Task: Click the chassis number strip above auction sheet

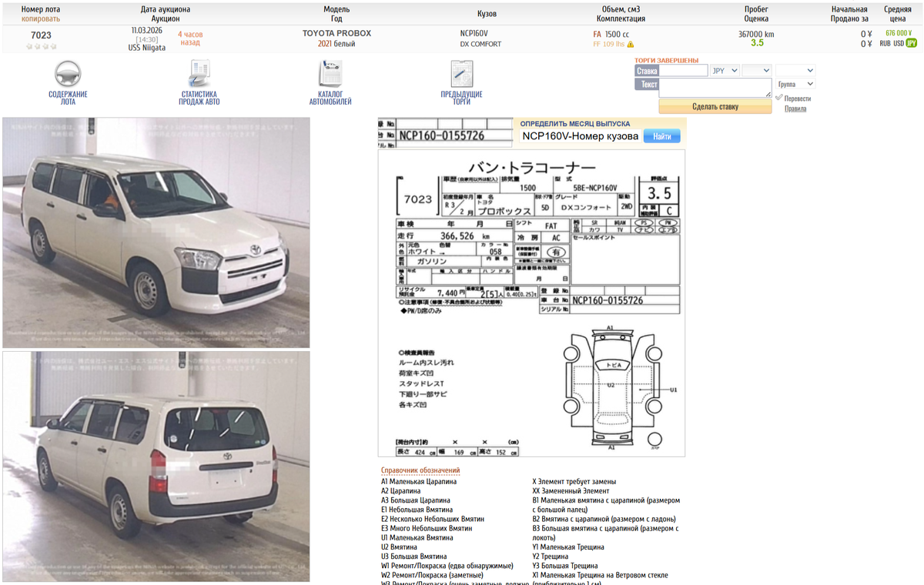Action: [x=445, y=132]
